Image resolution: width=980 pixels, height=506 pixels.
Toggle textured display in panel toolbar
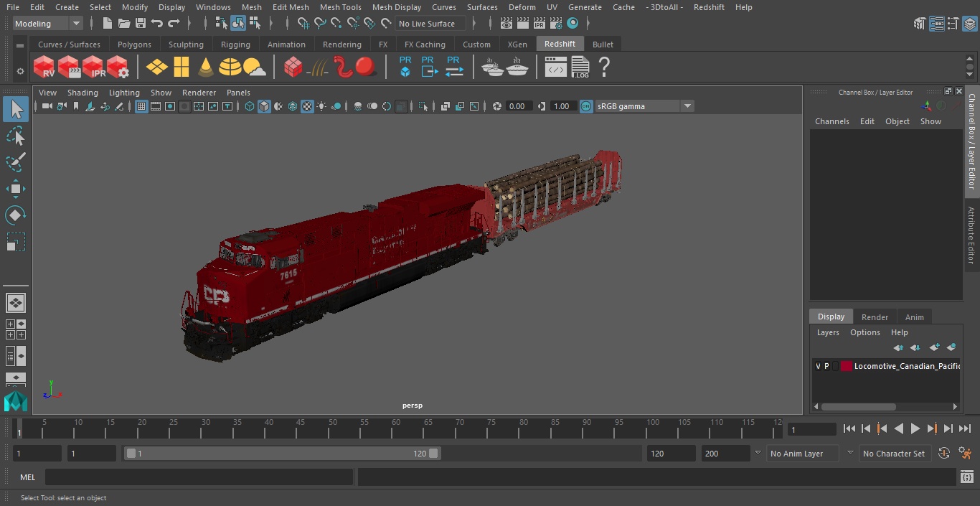(307, 106)
